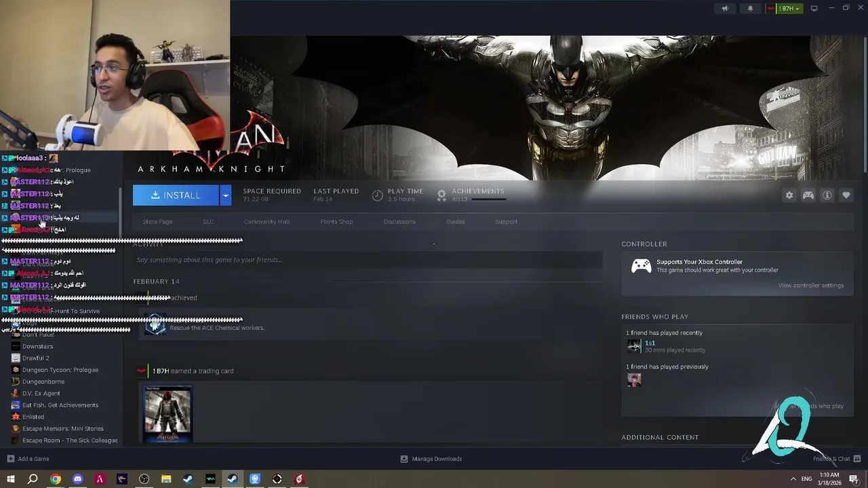Viewport: 868px width, 488px height.
Task: Click the Dungeonborne game icon
Action: 16,382
